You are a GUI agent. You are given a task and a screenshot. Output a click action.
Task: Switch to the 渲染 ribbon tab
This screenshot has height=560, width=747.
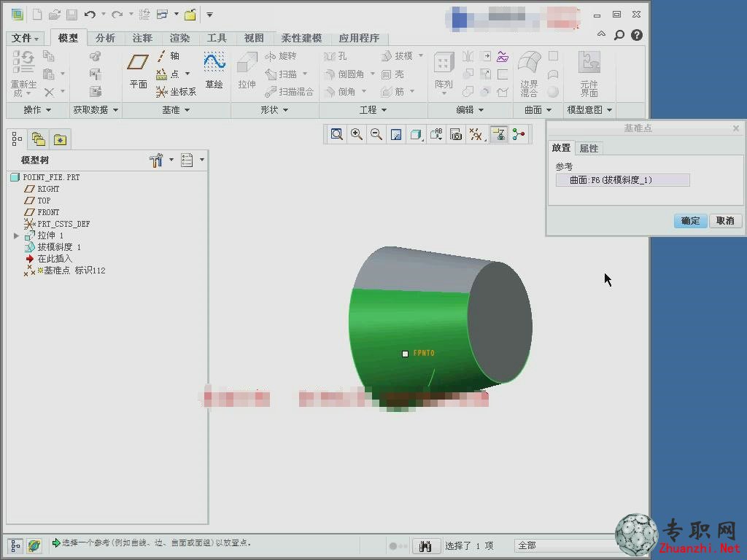tap(179, 38)
